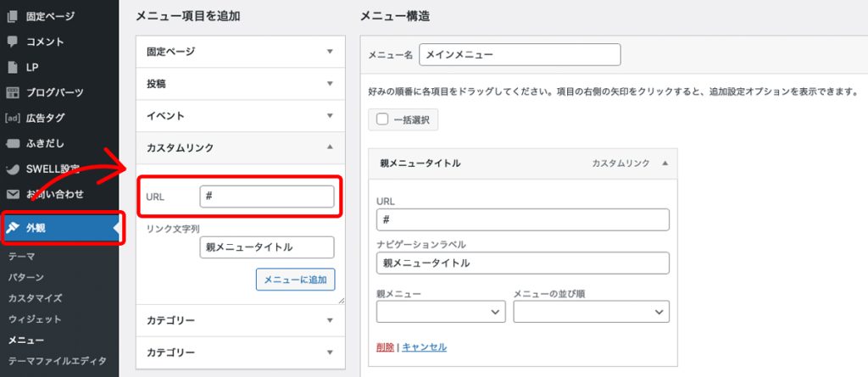This screenshot has height=377, width=868.
Task: Click the SWELL設定 logo icon
Action: [12, 169]
